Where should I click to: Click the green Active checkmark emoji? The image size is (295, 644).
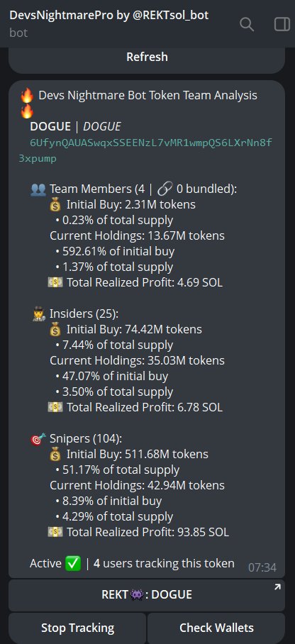point(73,563)
